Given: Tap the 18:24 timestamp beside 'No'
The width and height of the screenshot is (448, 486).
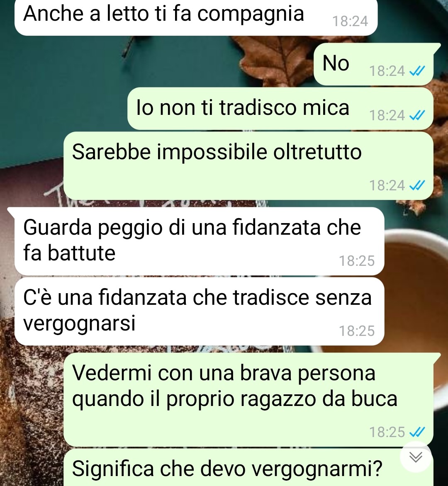Looking at the screenshot, I should tap(387, 71).
